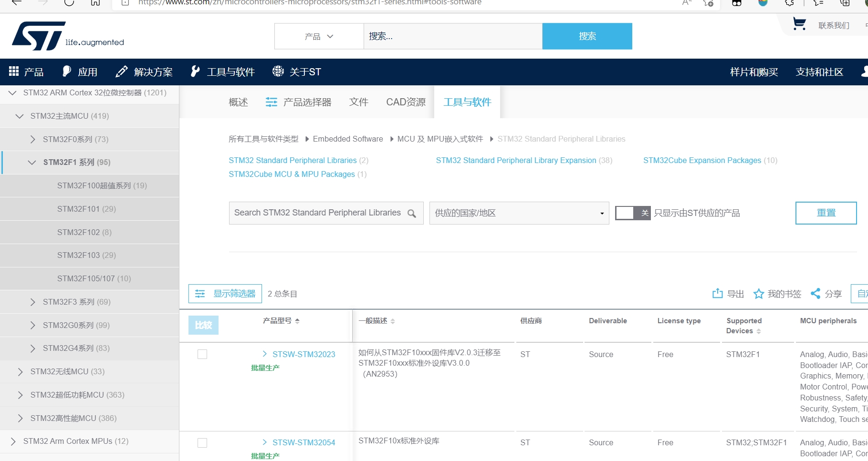Toggle 只显示由ST供应的产品 switch
The image size is (868, 461).
[632, 213]
